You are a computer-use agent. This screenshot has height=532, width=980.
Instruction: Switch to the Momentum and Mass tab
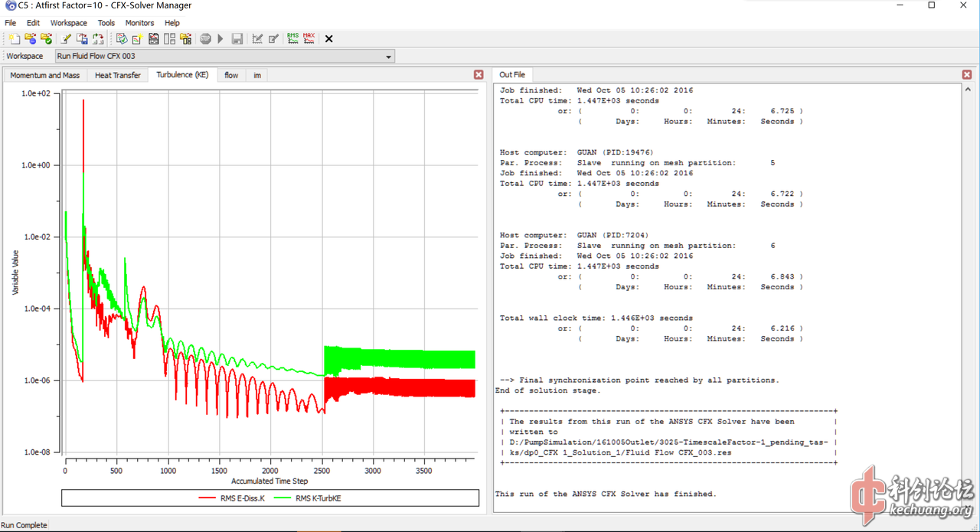point(45,75)
